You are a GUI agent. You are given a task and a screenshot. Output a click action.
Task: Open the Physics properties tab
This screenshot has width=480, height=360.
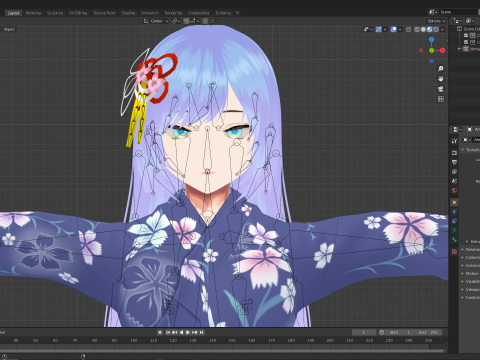(x=454, y=212)
